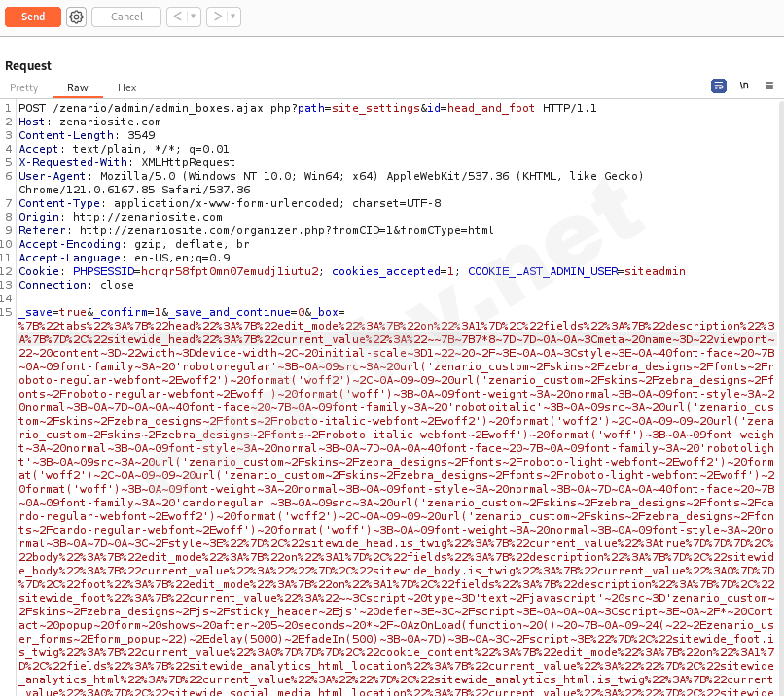Go to previous request with back arrow
The height and width of the screenshot is (696, 784).
click(177, 17)
